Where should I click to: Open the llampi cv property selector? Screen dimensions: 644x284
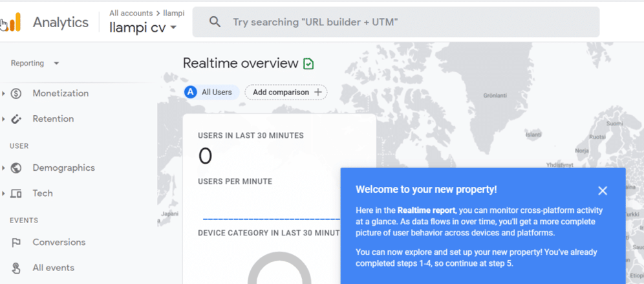[x=143, y=28]
